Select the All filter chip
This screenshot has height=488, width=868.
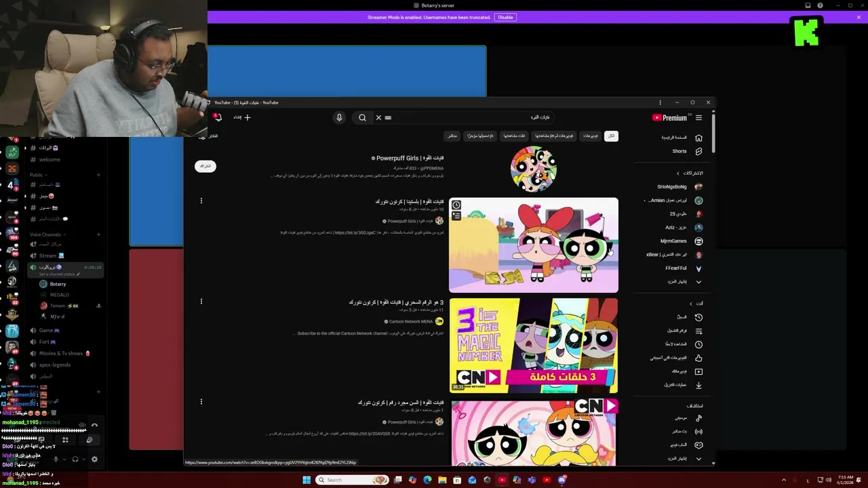point(611,136)
